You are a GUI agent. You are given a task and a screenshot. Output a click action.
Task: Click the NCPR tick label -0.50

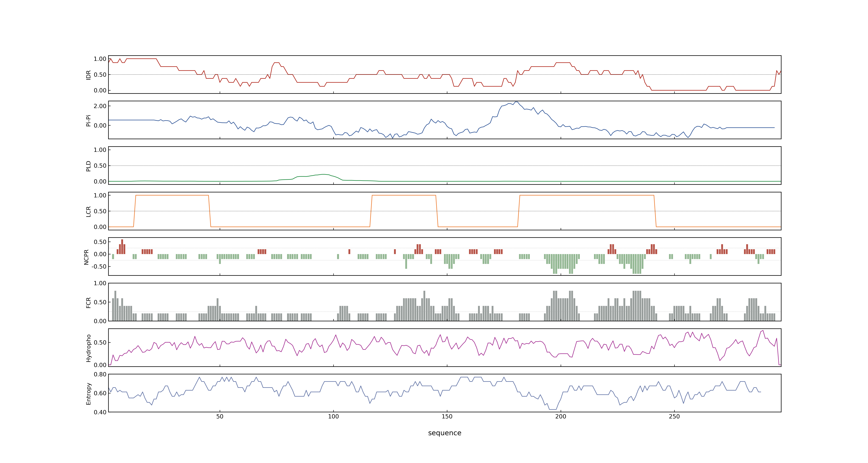(99, 267)
